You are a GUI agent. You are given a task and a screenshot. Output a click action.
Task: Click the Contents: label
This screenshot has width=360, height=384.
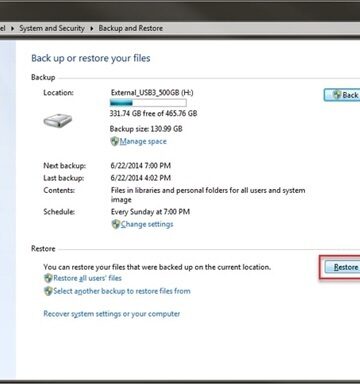click(59, 190)
